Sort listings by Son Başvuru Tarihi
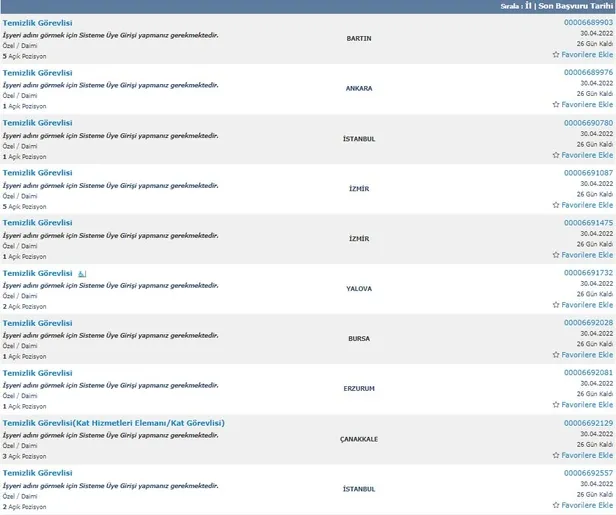Viewport: 616px width, 515px height. point(576,6)
